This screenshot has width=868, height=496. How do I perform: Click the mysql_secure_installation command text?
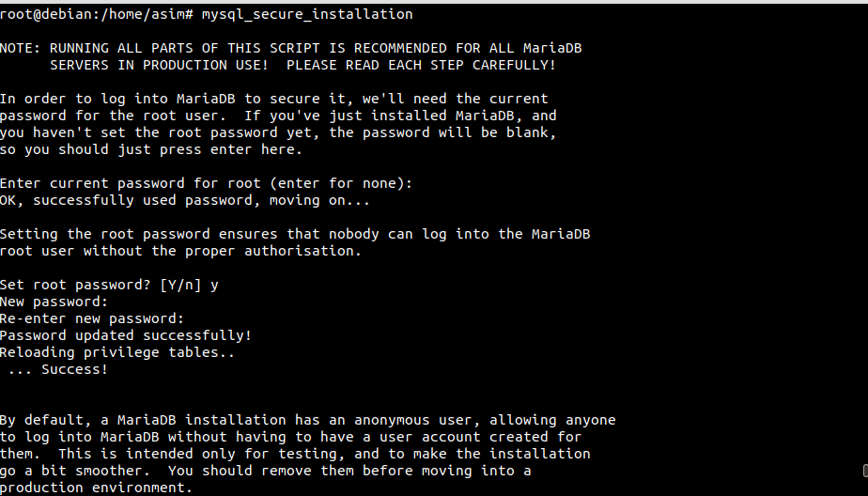point(307,14)
